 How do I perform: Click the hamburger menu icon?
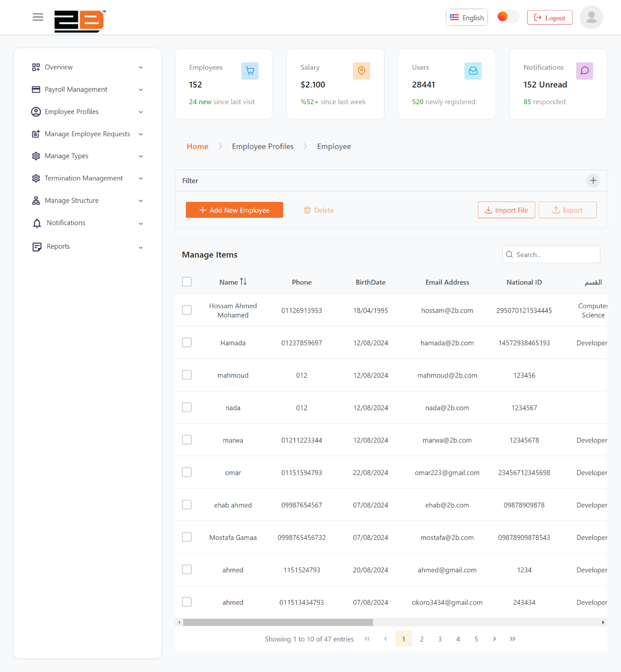pos(38,17)
